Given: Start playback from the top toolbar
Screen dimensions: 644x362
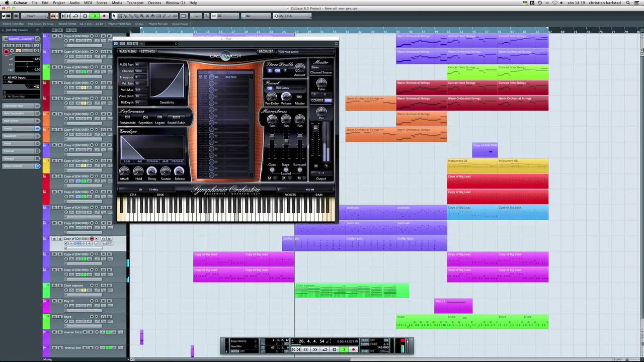Looking at the screenshot, I should pyautogui.click(x=95, y=16).
